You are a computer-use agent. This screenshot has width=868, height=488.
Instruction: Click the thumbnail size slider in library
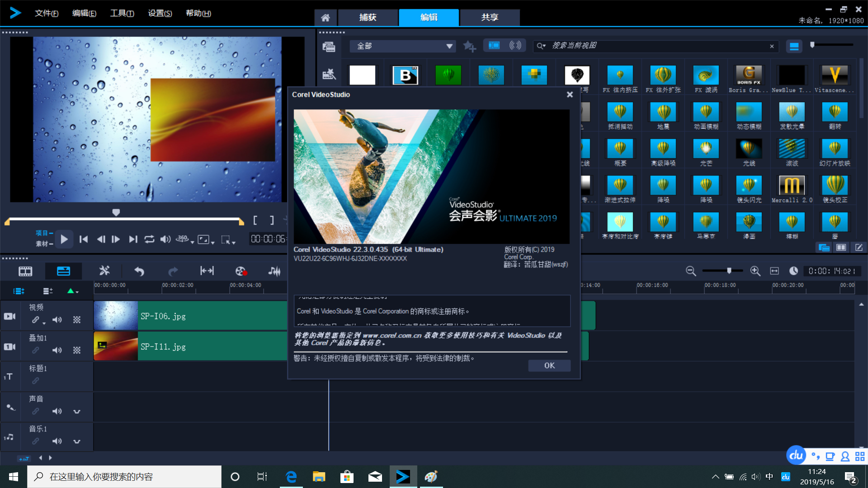click(832, 45)
